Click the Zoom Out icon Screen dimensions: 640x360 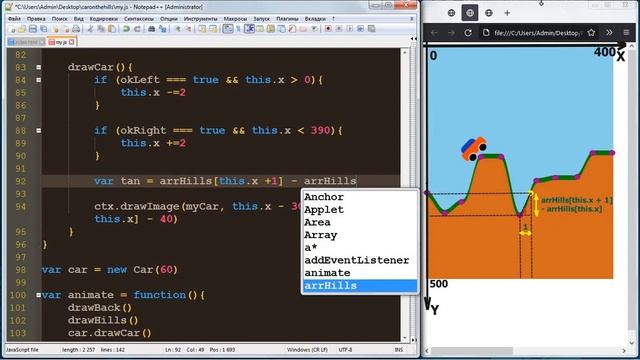(x=189, y=29)
